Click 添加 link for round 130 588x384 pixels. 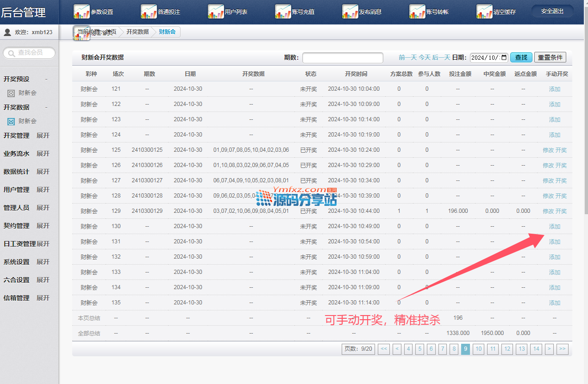554,226
